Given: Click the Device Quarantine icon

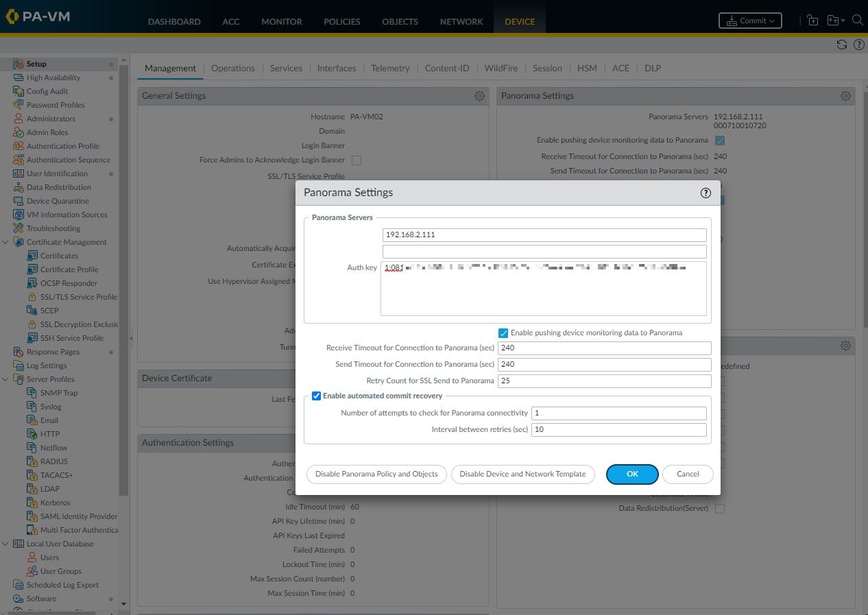Looking at the screenshot, I should [x=19, y=201].
